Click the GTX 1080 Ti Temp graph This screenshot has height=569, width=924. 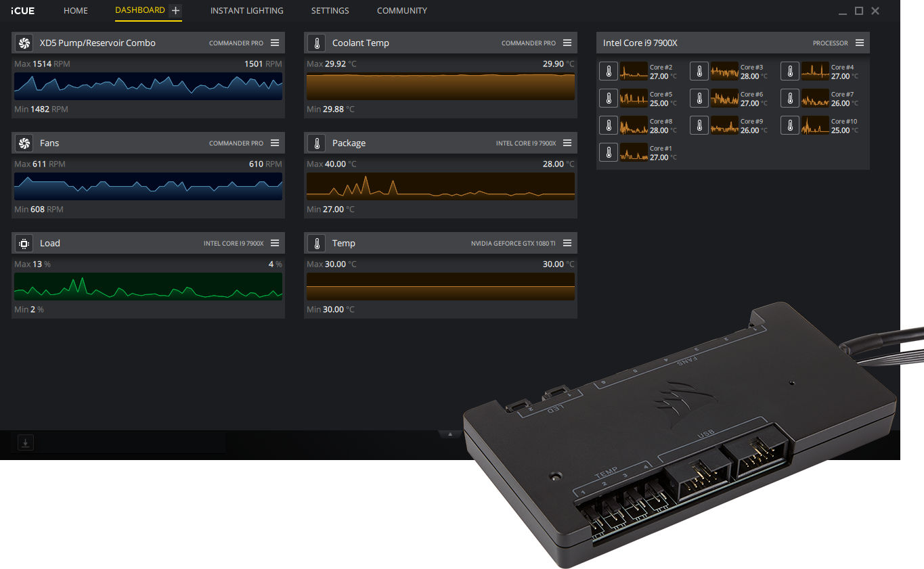tap(441, 287)
